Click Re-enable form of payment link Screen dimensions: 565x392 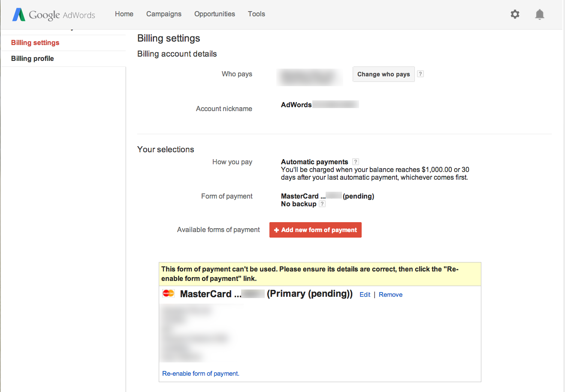point(200,374)
